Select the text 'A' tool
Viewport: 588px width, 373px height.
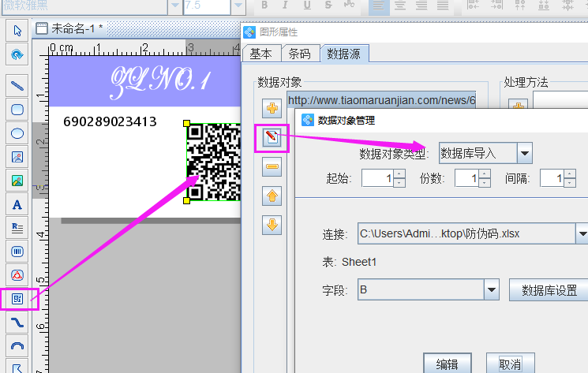(x=17, y=205)
